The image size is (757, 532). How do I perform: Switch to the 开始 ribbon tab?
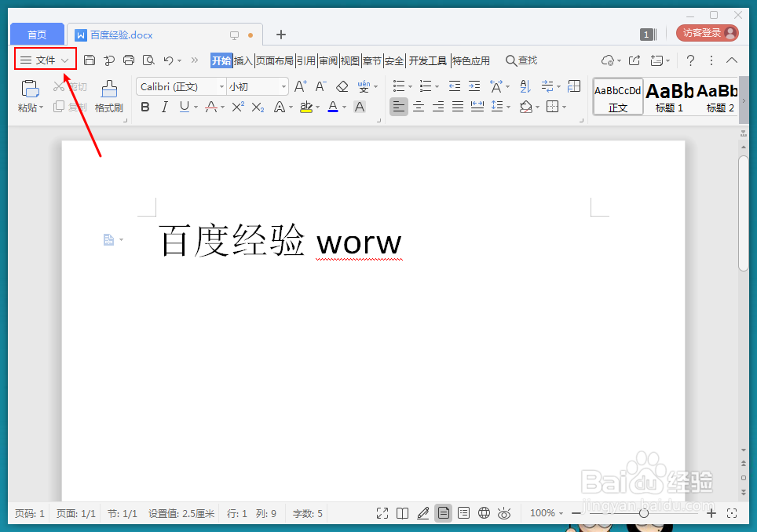pos(221,60)
